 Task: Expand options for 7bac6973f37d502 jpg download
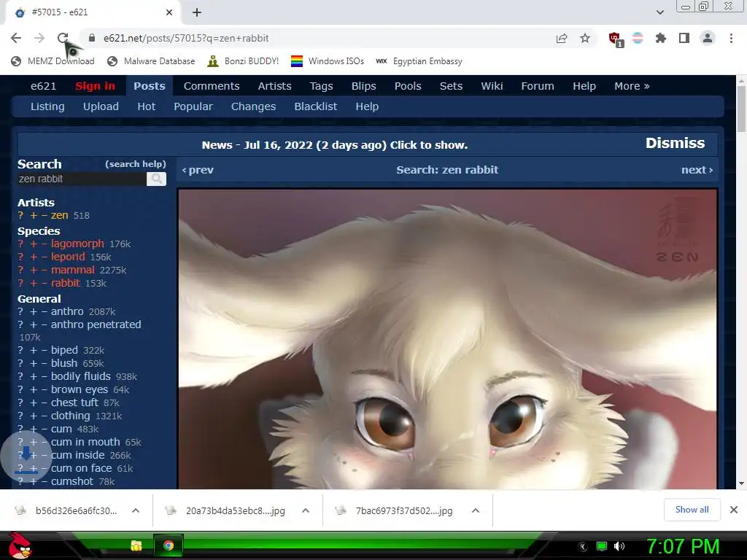coord(476,510)
